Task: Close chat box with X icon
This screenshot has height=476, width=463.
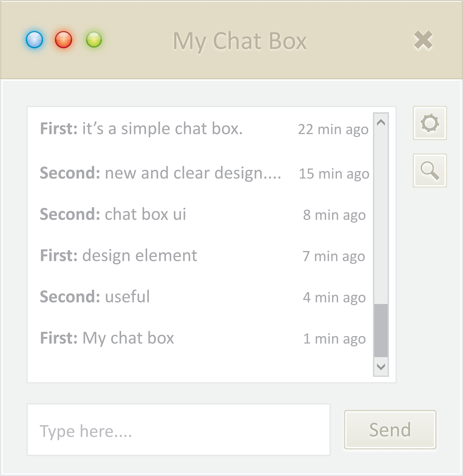Action: (x=423, y=40)
